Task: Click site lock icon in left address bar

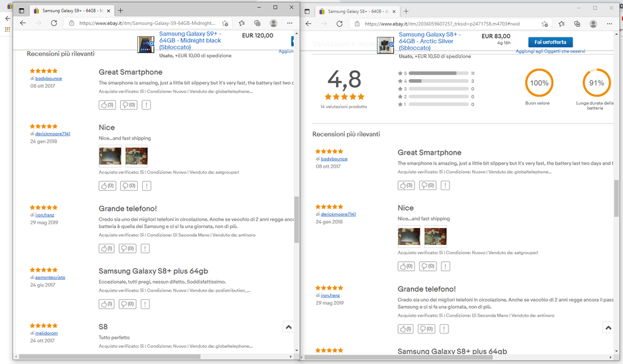Action: 72,23
